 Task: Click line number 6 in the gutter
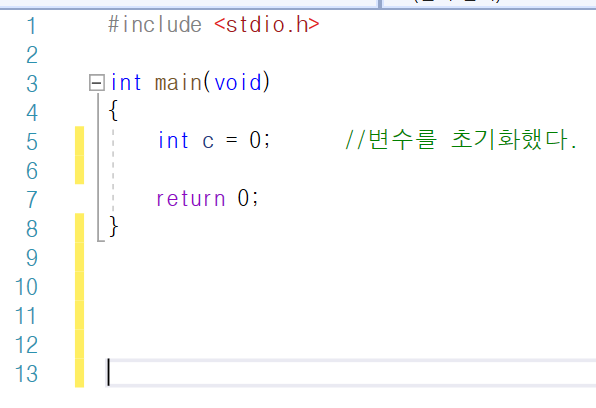32,171
